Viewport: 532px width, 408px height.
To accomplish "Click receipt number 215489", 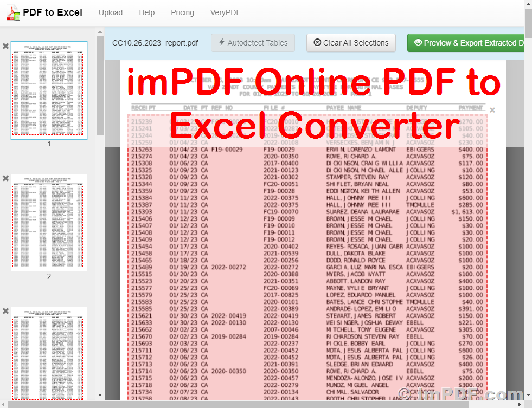I will [x=142, y=267].
